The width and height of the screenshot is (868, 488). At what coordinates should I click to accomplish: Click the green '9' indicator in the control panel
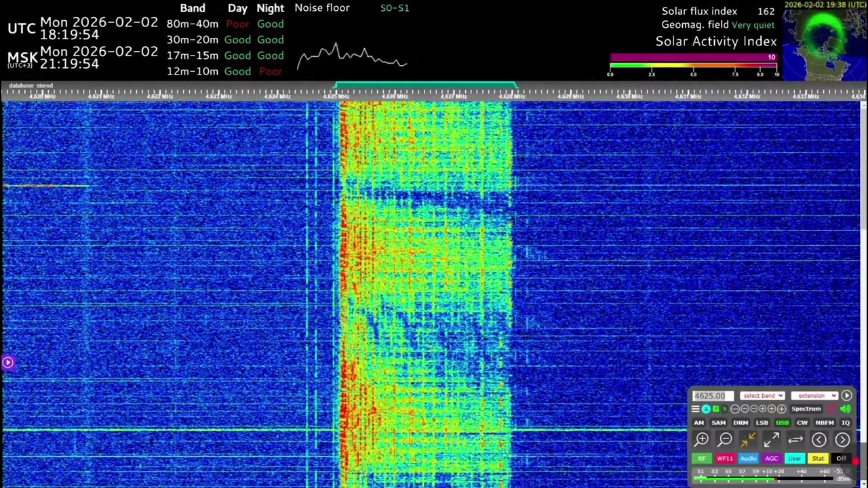click(x=725, y=409)
